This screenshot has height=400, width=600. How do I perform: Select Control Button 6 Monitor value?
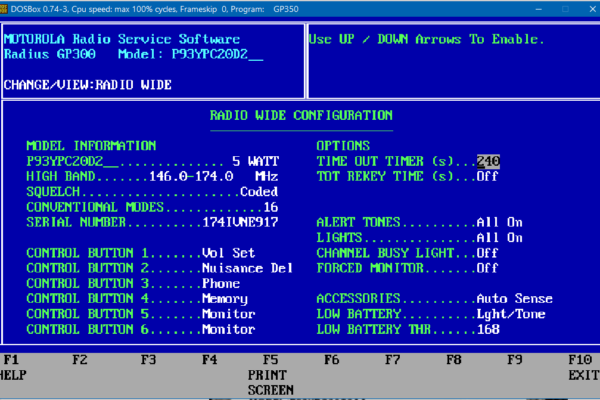[228, 329]
